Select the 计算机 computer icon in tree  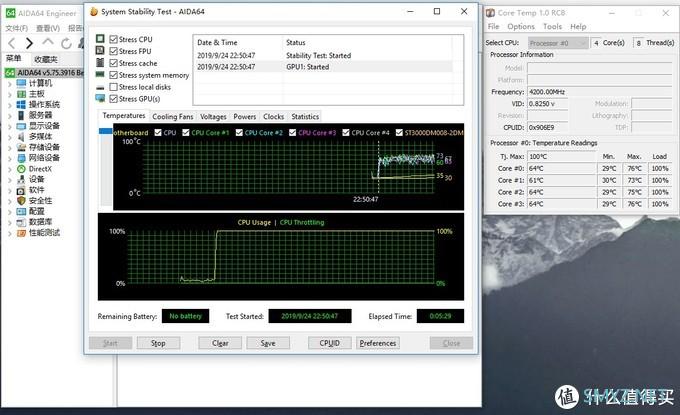pyautogui.click(x=21, y=83)
